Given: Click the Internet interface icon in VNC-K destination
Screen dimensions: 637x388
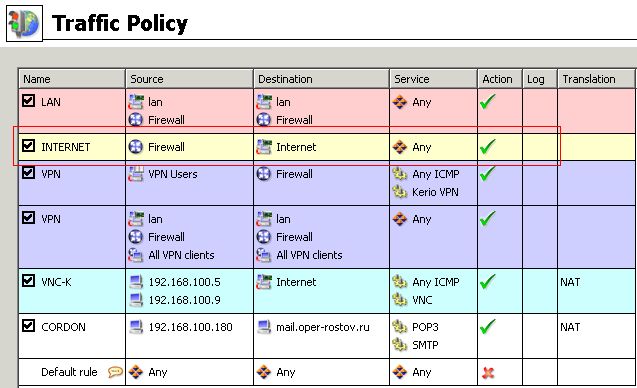Looking at the screenshot, I should click(x=264, y=282).
